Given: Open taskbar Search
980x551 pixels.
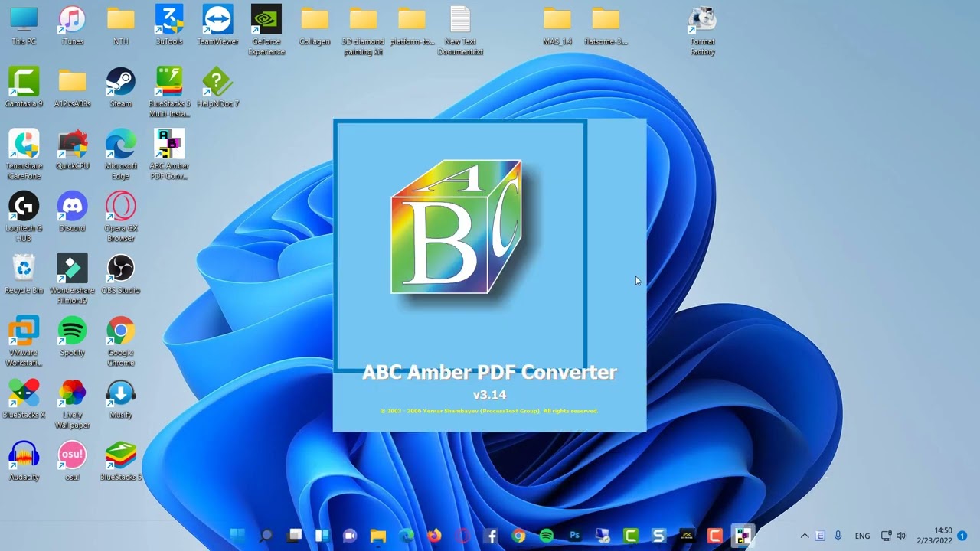Looking at the screenshot, I should 266,536.
